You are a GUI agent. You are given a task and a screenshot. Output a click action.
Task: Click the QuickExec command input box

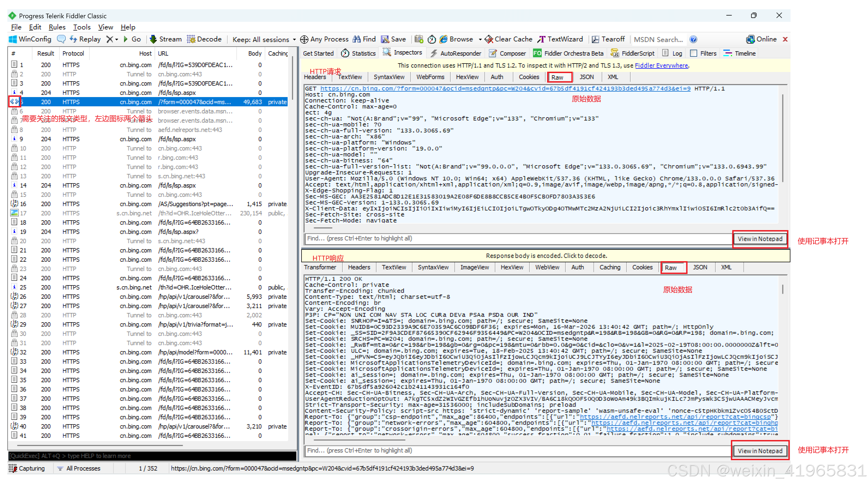point(152,456)
